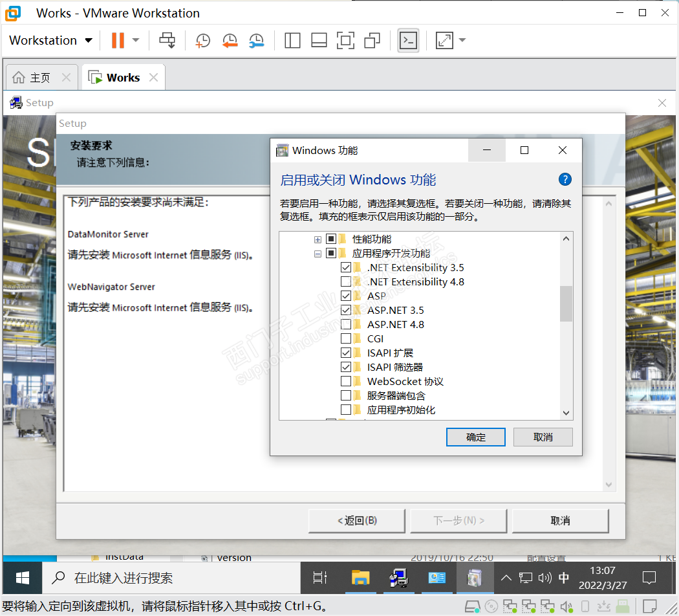Uncheck .NET Extensibility 3.5
This screenshot has width=679, height=616.
pos(345,267)
